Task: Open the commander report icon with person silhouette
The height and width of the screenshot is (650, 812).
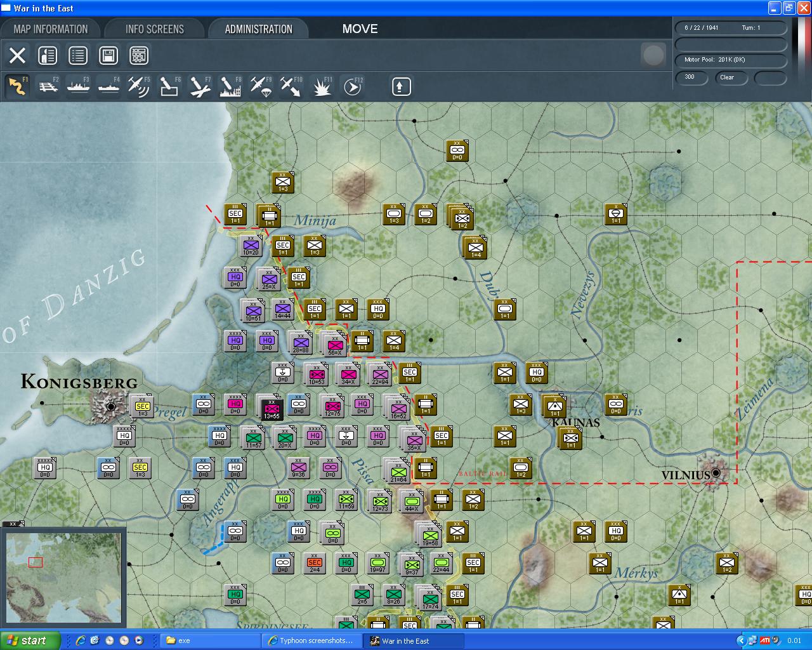Action: [48, 55]
